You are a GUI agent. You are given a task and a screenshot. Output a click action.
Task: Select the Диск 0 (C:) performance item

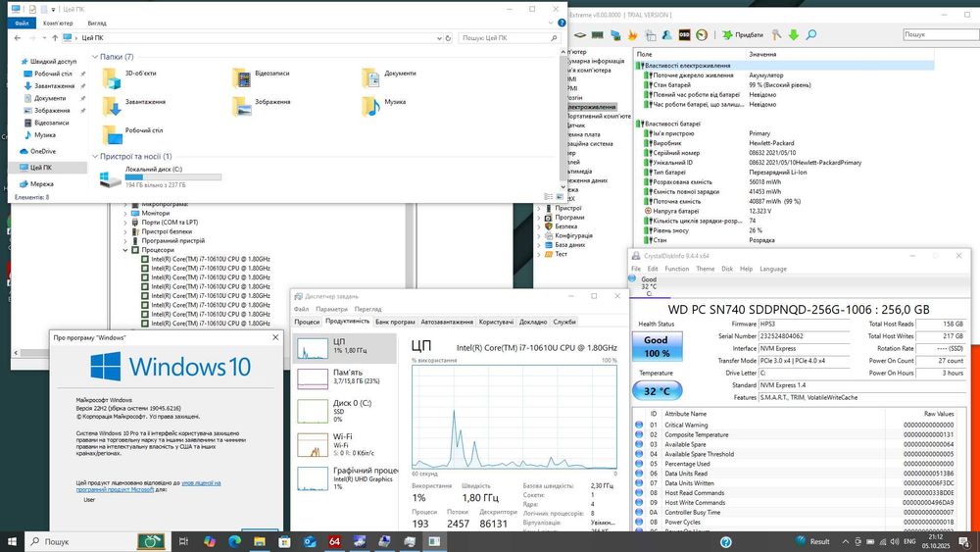[344, 410]
